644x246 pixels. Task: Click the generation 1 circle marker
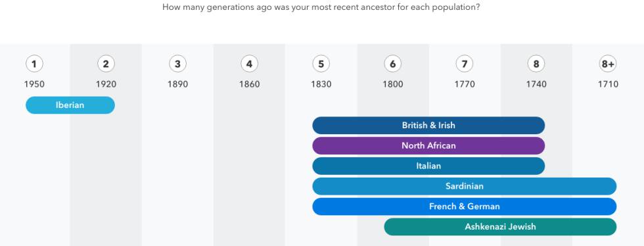34,64
